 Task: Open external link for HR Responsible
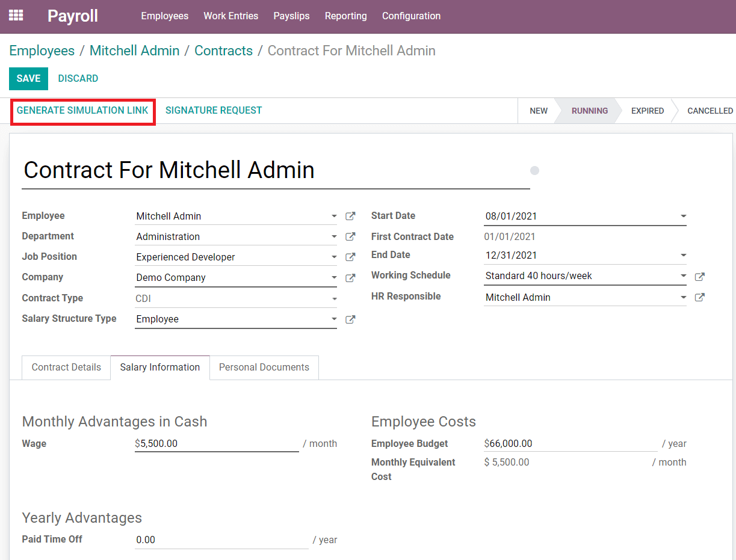point(699,298)
